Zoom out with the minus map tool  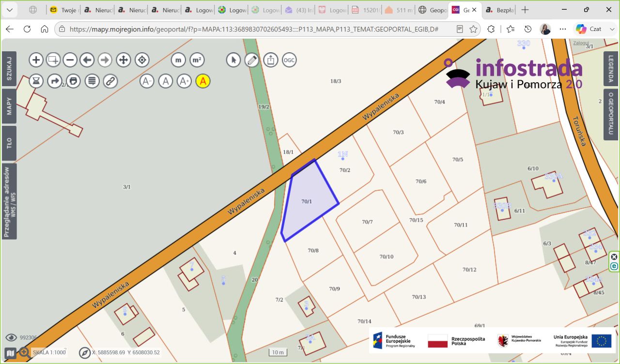click(x=70, y=60)
